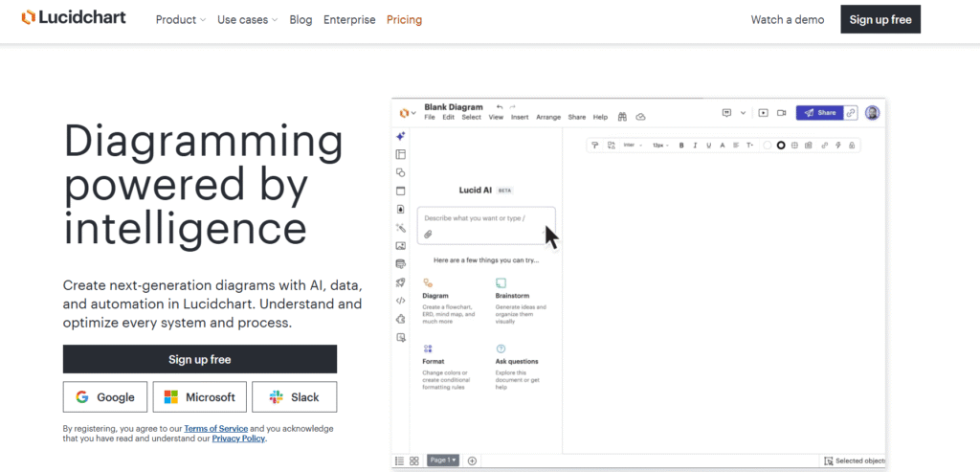The image size is (980, 472).
Task: Toggle bold text formatting
Action: 681,146
